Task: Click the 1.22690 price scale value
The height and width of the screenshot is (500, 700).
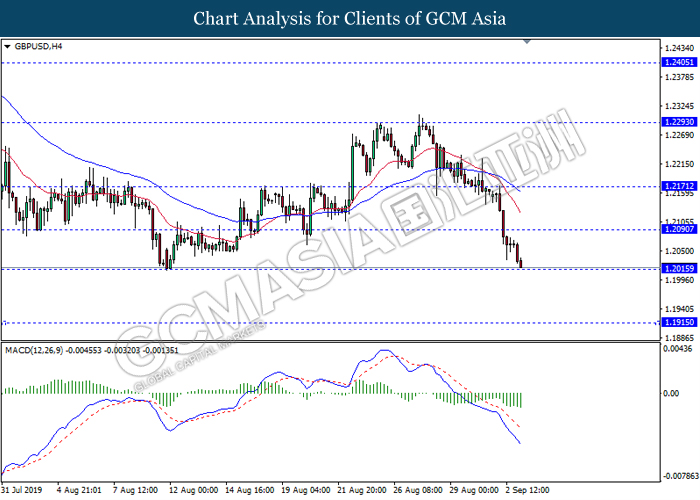Action: click(679, 135)
